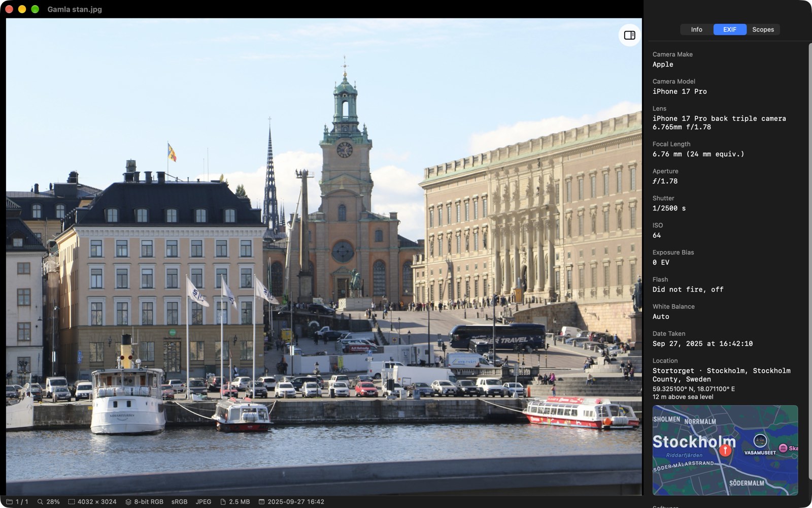Screen dimensions: 812x508
Task: Select the EXIF tab
Action: (730, 29)
